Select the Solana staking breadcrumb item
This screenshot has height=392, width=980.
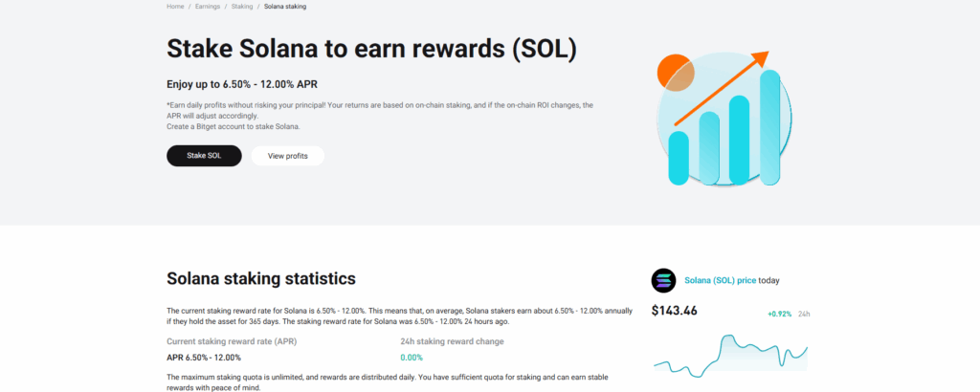(285, 7)
